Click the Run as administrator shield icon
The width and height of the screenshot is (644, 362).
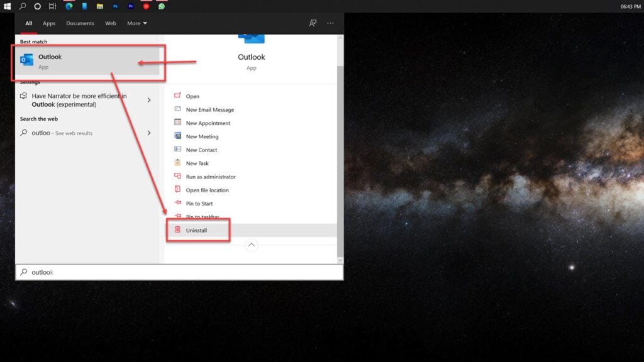177,176
